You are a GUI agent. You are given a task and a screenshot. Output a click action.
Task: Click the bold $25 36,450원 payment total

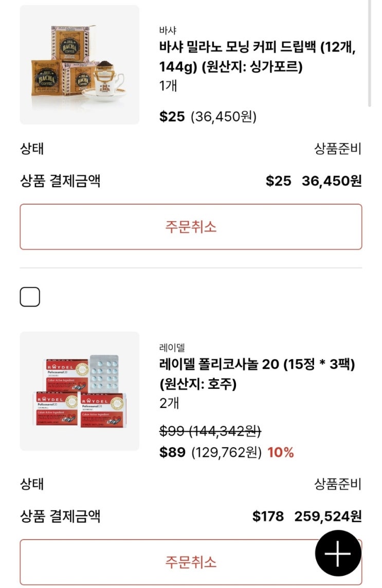[x=313, y=181]
